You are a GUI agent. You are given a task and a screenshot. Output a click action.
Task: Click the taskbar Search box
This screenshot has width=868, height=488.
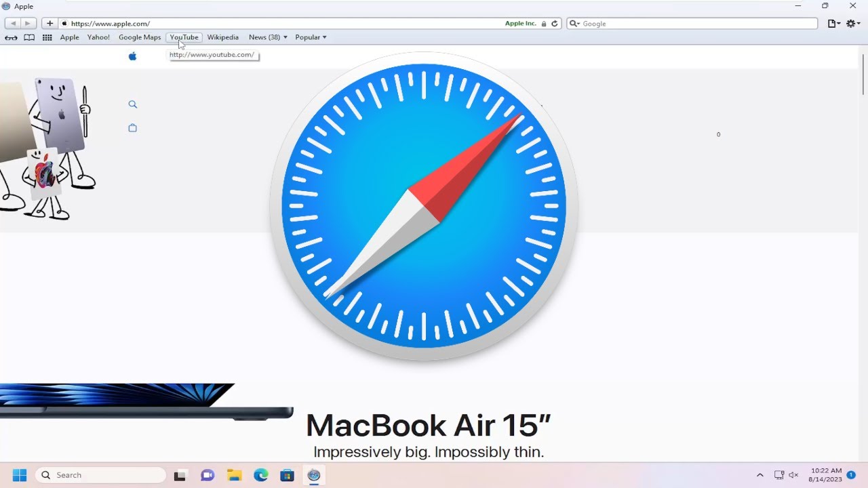tap(100, 475)
